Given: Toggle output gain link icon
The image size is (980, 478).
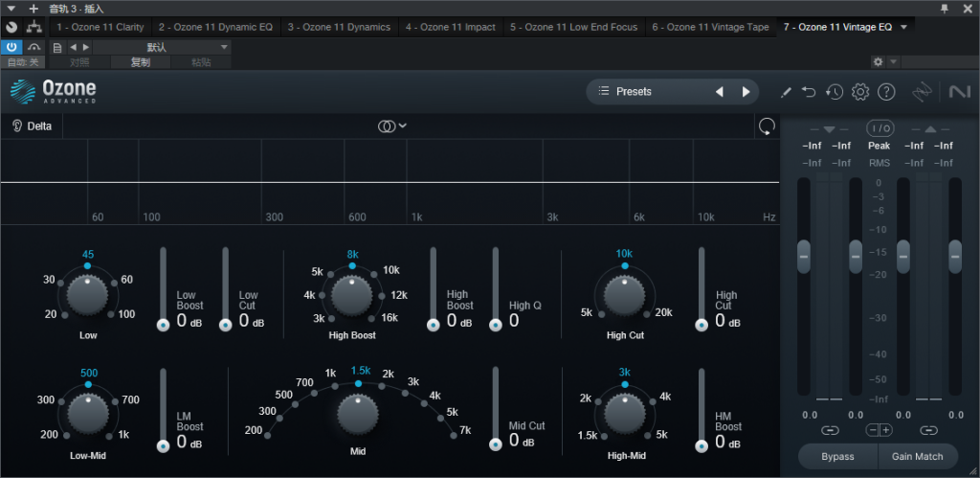Looking at the screenshot, I should pos(929,430).
